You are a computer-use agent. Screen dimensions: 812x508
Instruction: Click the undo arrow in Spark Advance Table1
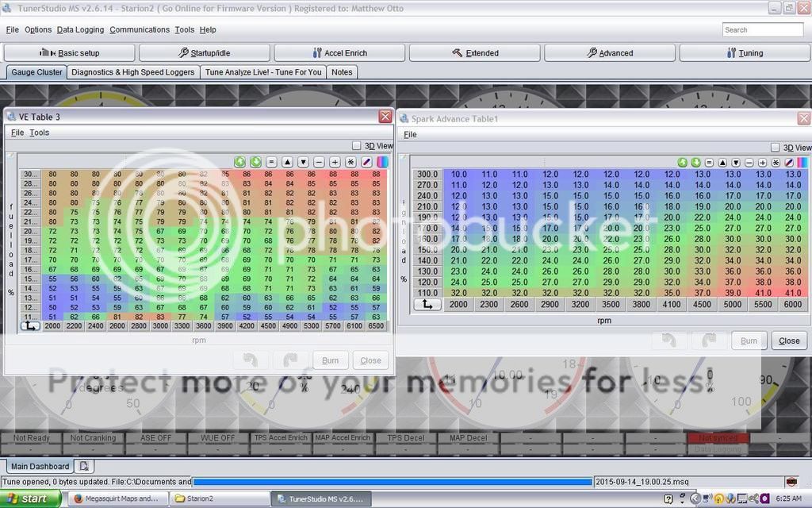[669, 341]
